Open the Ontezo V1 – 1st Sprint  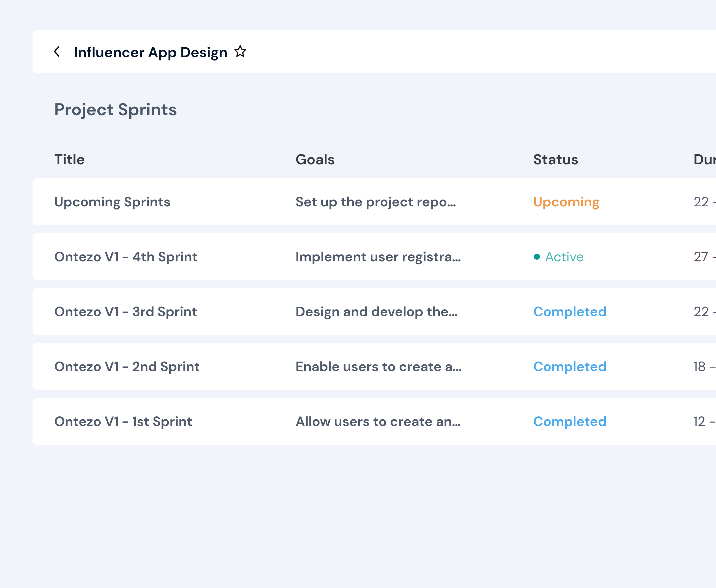(x=123, y=421)
